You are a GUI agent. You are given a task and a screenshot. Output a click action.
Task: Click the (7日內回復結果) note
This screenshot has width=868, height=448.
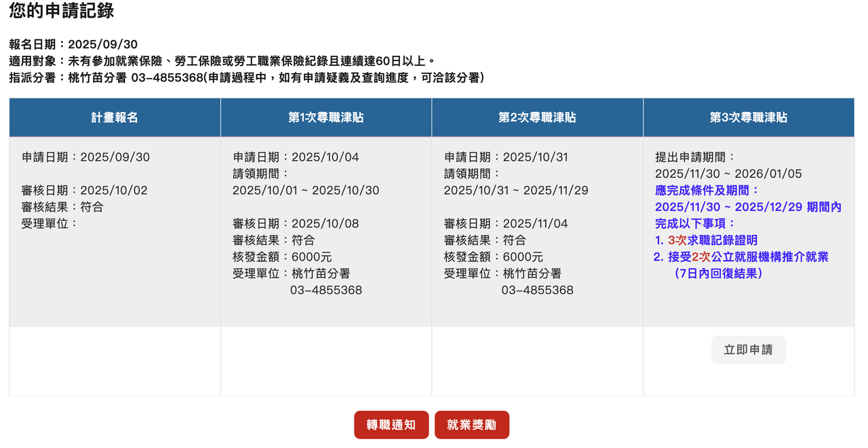click(x=719, y=273)
